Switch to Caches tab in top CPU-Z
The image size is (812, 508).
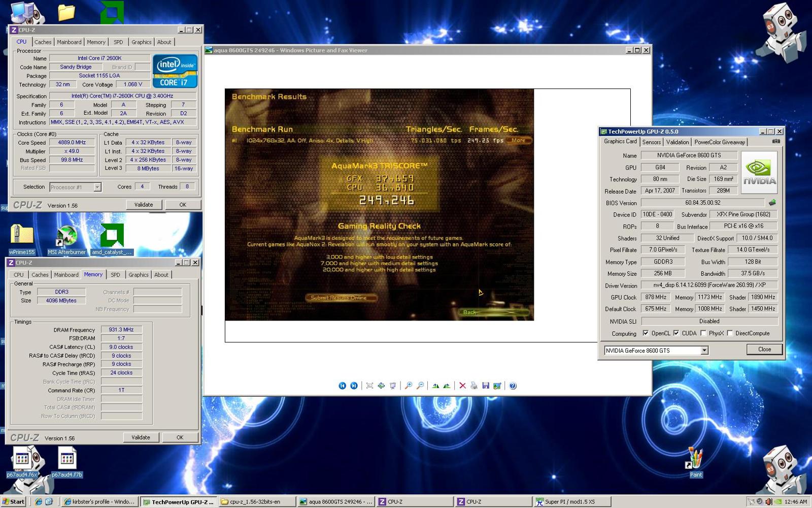pos(43,42)
